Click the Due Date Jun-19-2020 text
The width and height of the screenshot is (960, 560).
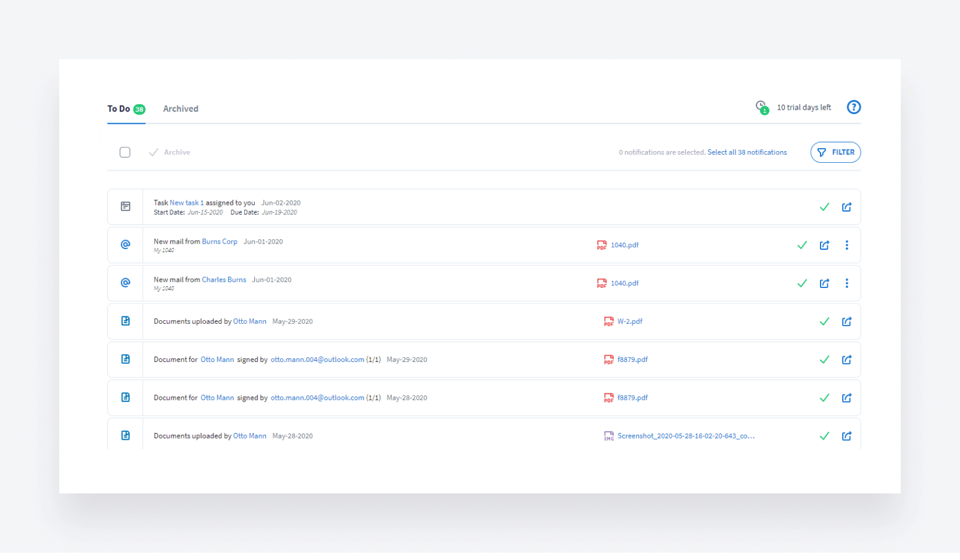[x=263, y=213]
